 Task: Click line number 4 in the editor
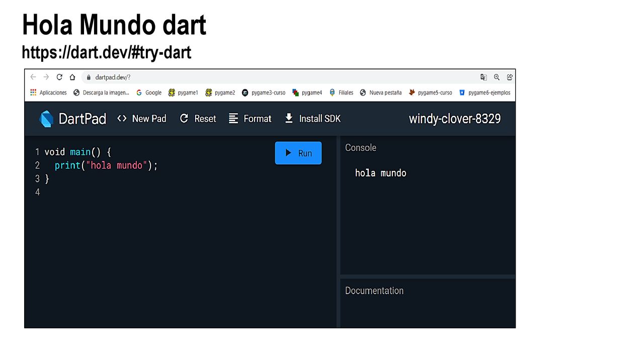point(37,192)
